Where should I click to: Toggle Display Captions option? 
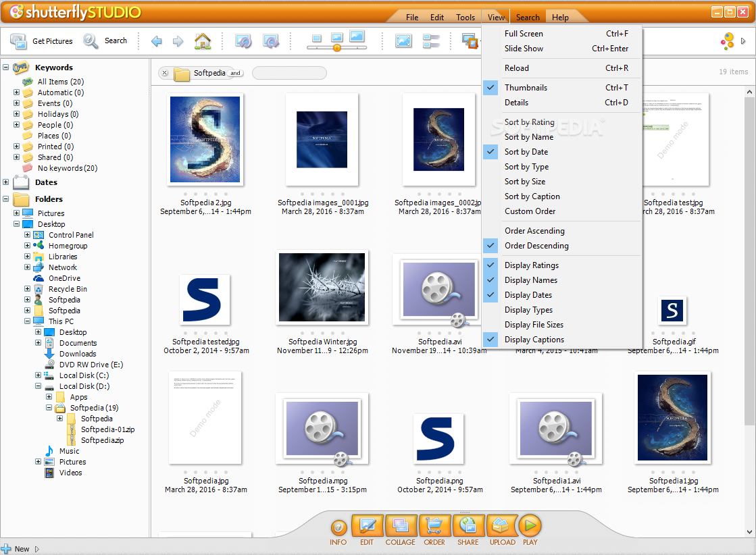(x=562, y=340)
